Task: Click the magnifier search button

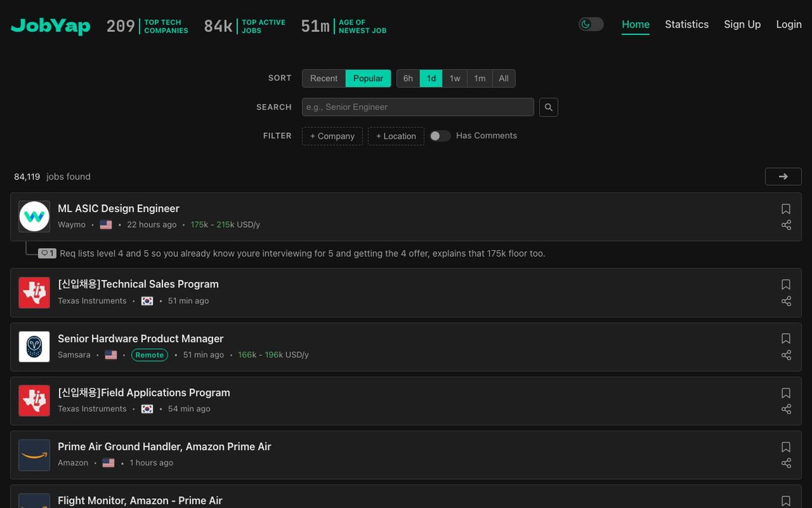Action: click(549, 107)
